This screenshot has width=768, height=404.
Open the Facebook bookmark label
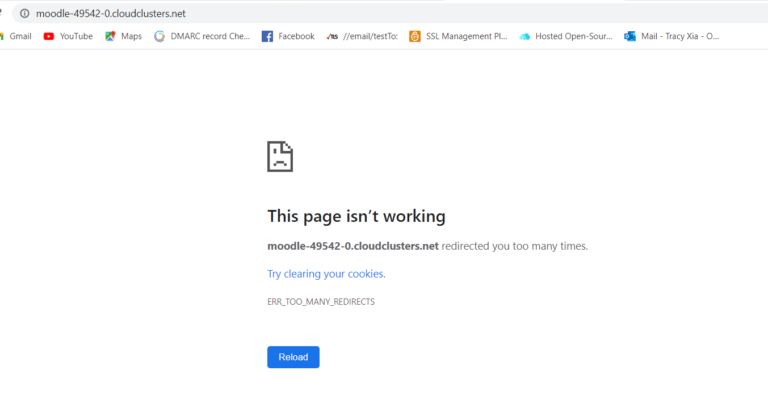[296, 36]
